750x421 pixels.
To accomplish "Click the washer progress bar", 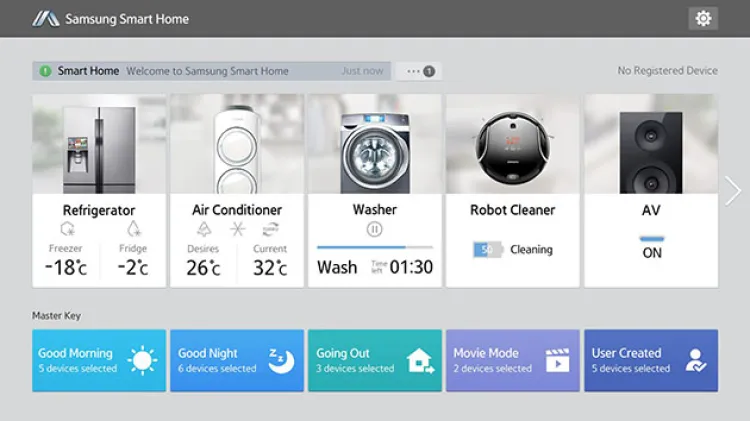I will pos(374,247).
